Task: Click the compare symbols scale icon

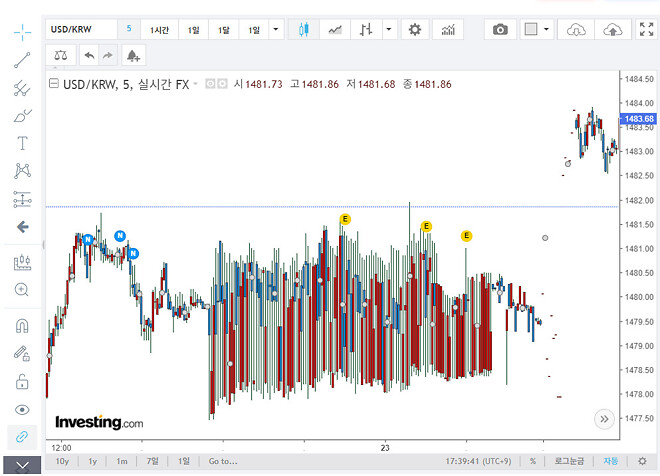Action: click(63, 55)
